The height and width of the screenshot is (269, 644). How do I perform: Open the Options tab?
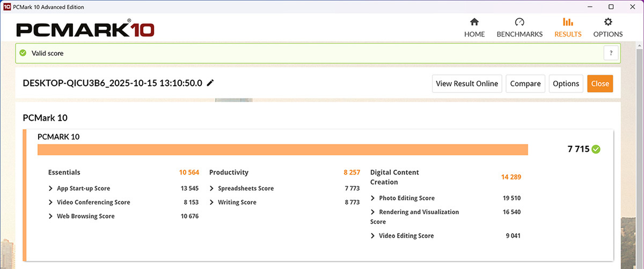click(608, 28)
